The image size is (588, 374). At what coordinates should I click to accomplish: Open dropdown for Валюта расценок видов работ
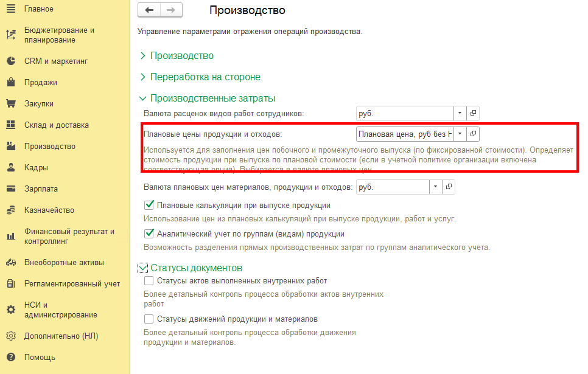click(460, 113)
